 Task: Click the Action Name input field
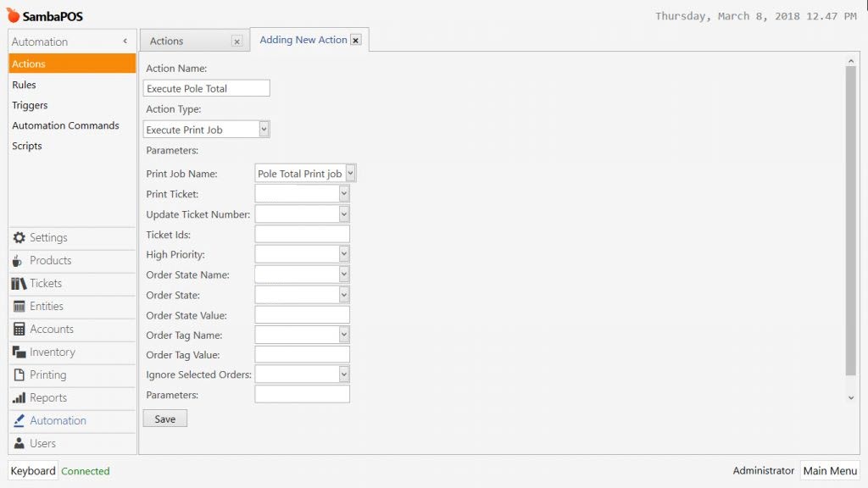tap(207, 87)
